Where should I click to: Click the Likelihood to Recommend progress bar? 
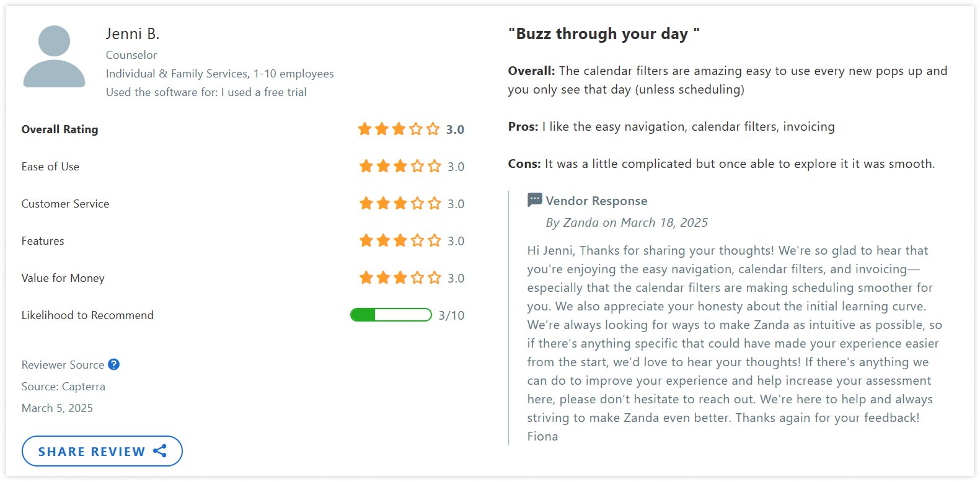point(391,315)
